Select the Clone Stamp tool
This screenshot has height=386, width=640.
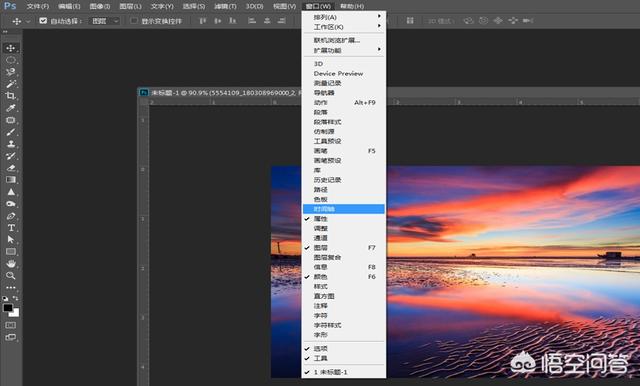11,144
